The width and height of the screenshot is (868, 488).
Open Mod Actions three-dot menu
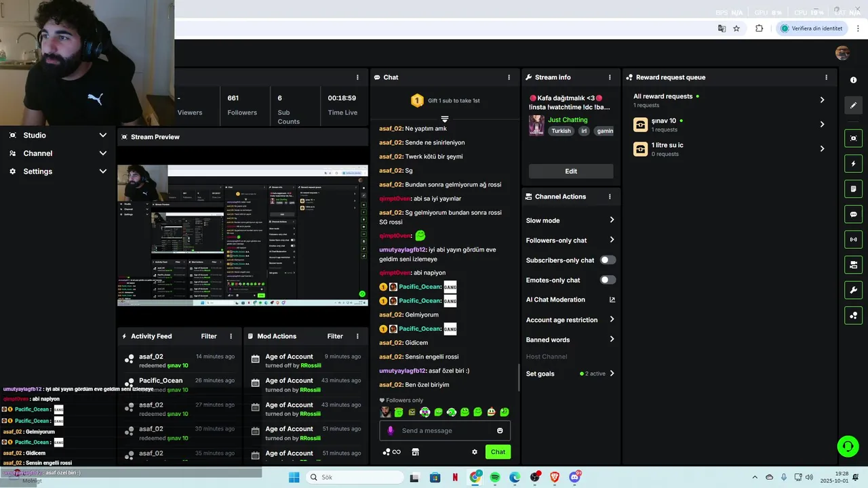click(x=357, y=336)
